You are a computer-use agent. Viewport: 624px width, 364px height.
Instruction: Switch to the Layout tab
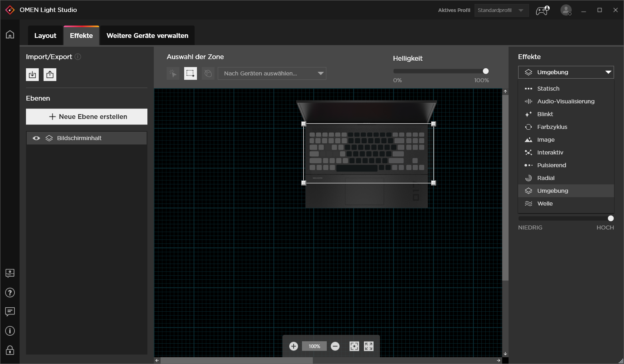[45, 36]
